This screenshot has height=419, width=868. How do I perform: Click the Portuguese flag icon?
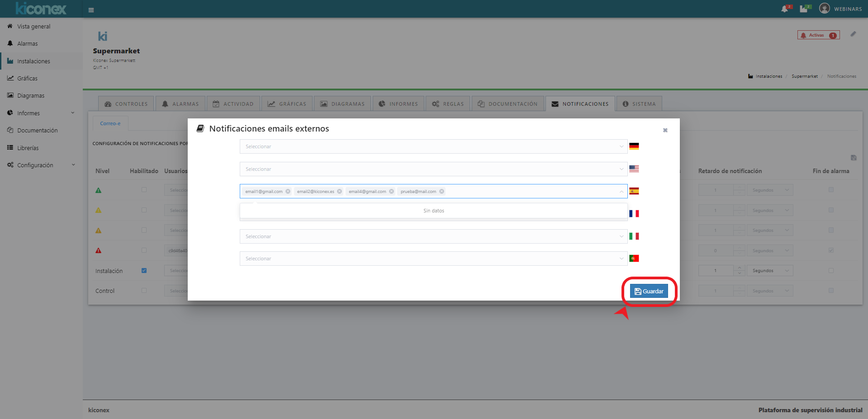pyautogui.click(x=634, y=259)
